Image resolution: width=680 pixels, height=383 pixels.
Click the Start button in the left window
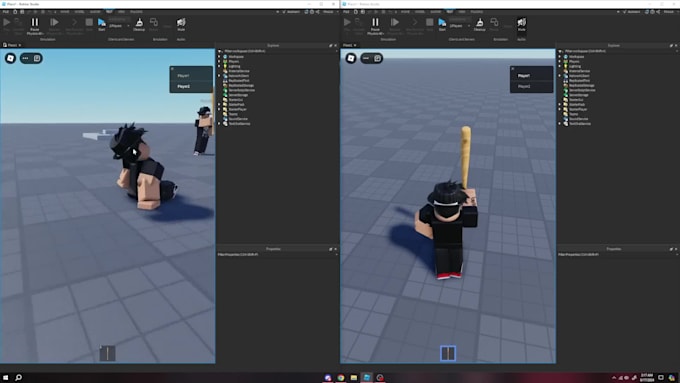[x=101, y=24]
